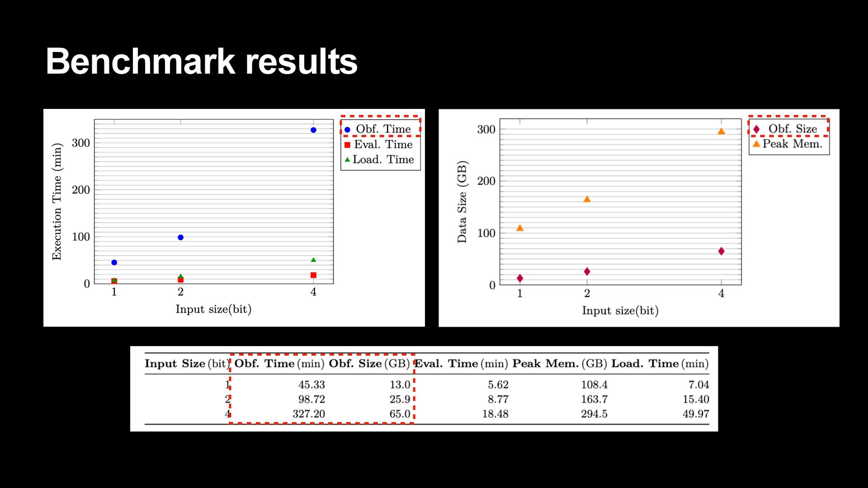Viewport: 868px width, 488px height.
Task: Click the "Obf. Size" legend entry
Action: (x=785, y=129)
